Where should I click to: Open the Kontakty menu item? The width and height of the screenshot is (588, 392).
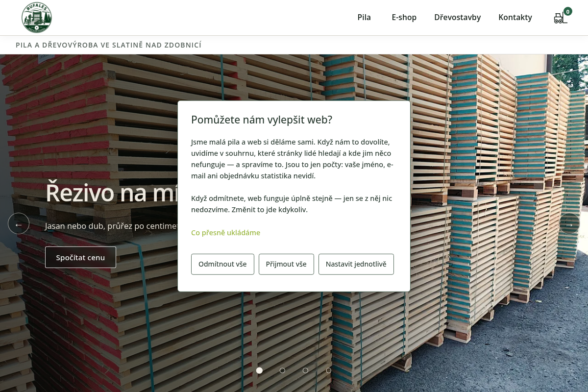515,18
